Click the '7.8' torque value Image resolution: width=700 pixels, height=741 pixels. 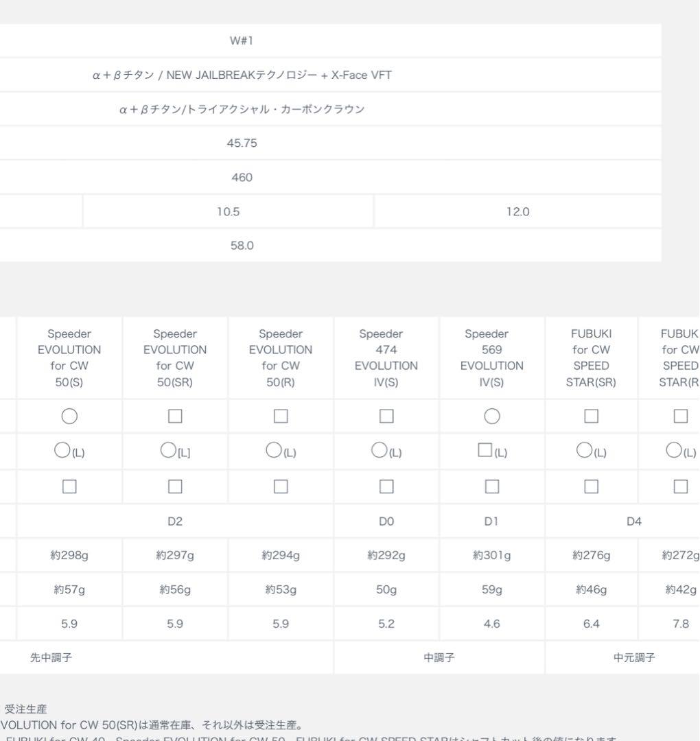[681, 624]
